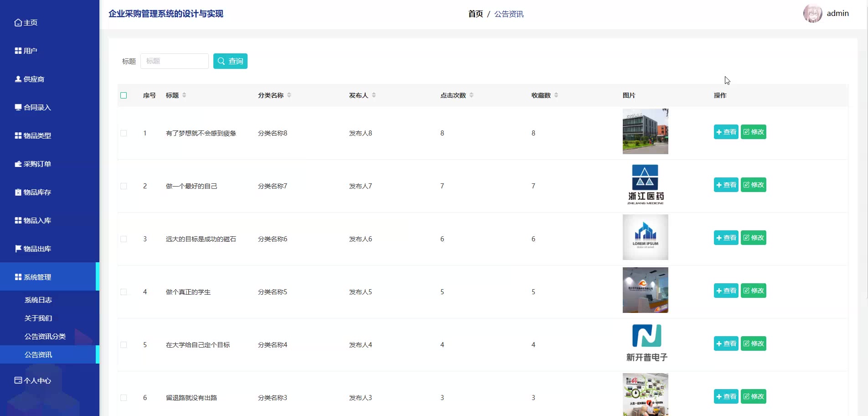This screenshot has width=868, height=416.
Task: Click the flag icon beside 物品出库
Action: (18, 249)
